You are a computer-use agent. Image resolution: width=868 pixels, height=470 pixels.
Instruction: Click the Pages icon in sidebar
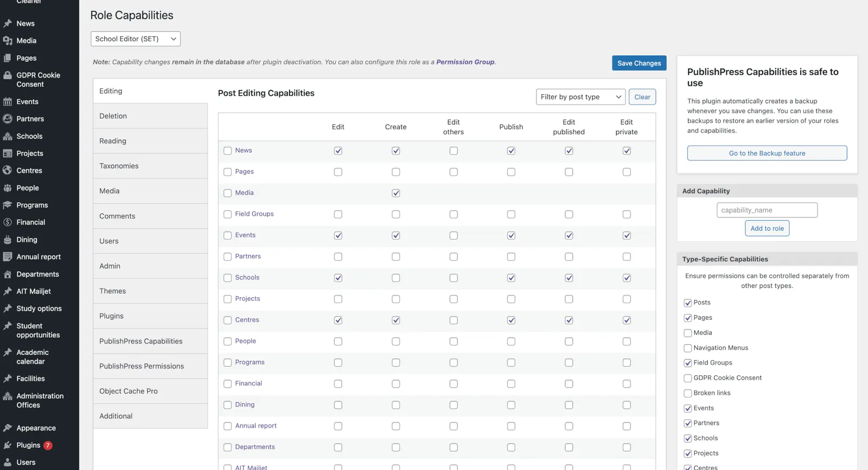coord(8,58)
